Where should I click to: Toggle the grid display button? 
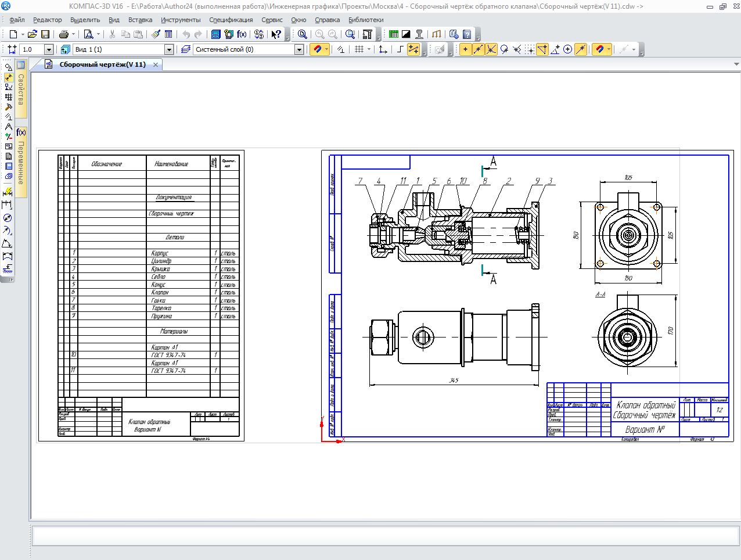click(x=359, y=49)
